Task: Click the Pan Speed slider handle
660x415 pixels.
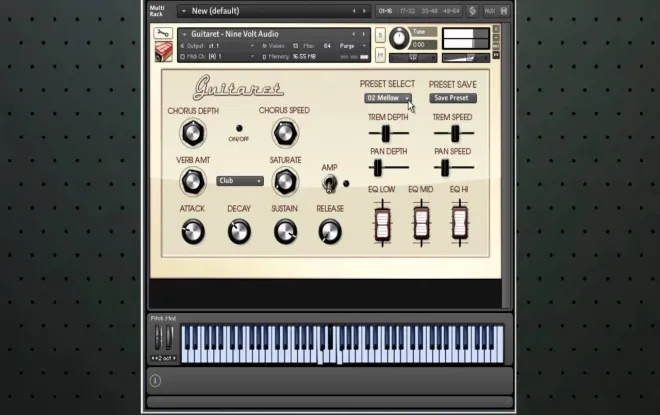Action: [444, 168]
